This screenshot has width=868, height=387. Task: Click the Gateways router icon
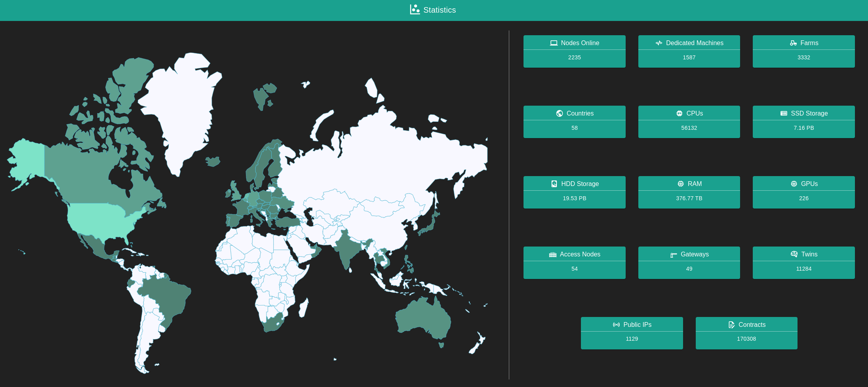pyautogui.click(x=674, y=254)
